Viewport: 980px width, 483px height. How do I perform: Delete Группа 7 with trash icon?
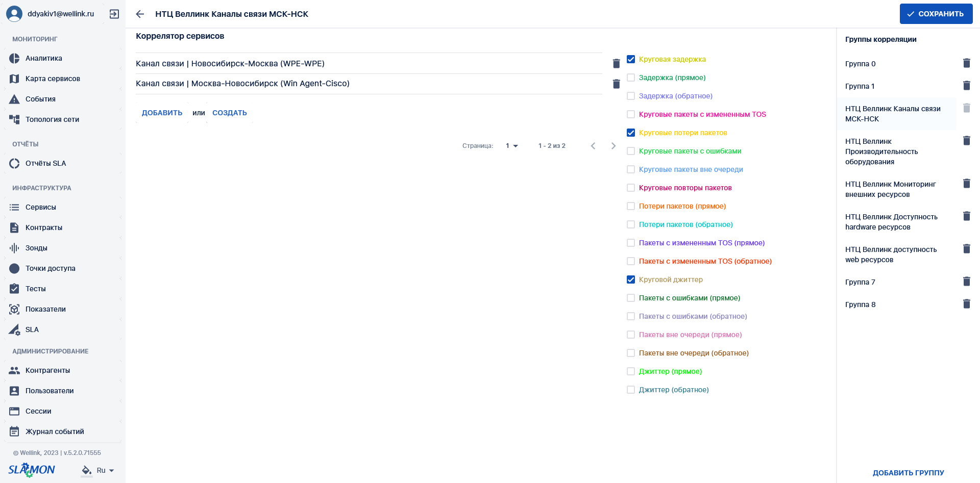966,281
